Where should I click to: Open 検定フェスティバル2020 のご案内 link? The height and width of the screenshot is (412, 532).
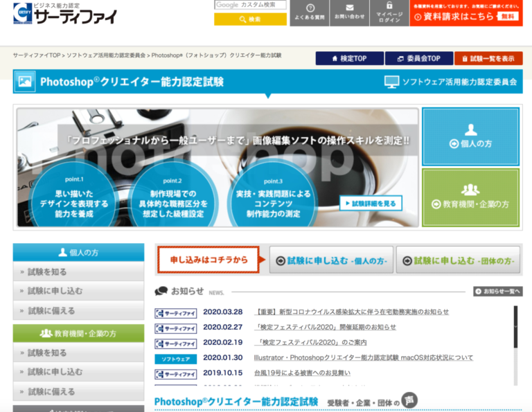pyautogui.click(x=310, y=342)
